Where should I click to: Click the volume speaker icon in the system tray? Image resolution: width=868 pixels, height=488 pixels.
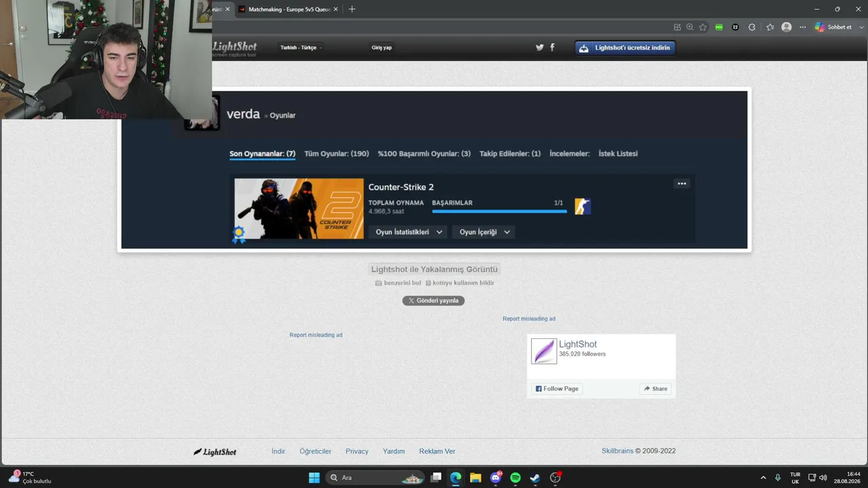(823, 478)
